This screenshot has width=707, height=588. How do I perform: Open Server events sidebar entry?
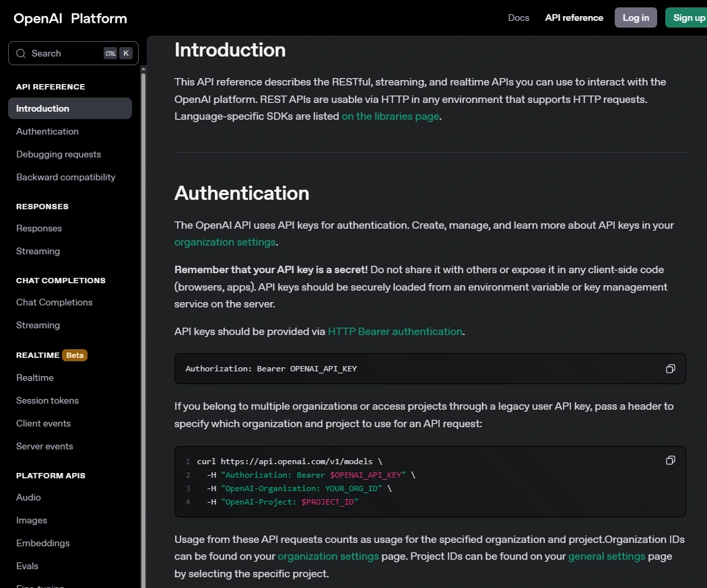coord(44,446)
